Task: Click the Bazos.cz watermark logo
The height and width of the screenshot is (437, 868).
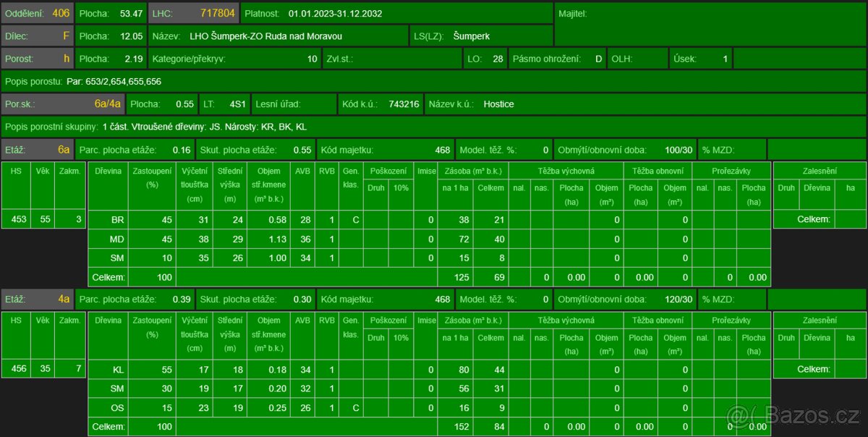Action: [x=794, y=416]
